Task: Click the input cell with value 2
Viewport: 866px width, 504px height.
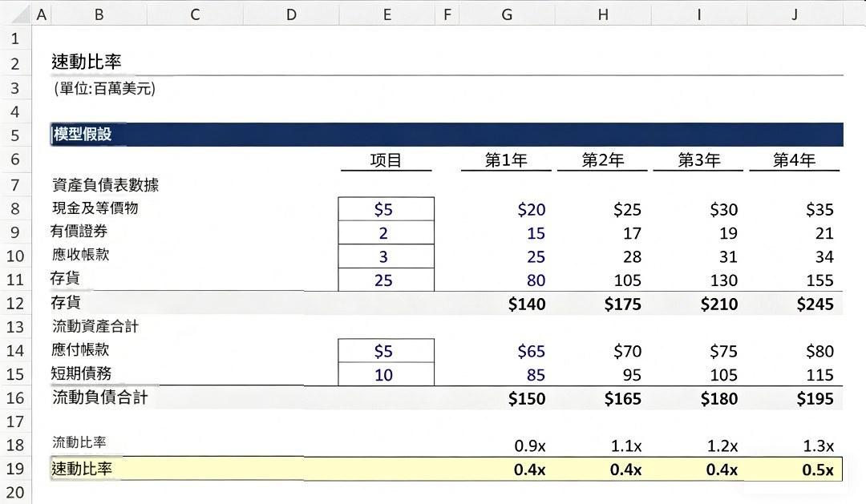Action: pos(386,233)
